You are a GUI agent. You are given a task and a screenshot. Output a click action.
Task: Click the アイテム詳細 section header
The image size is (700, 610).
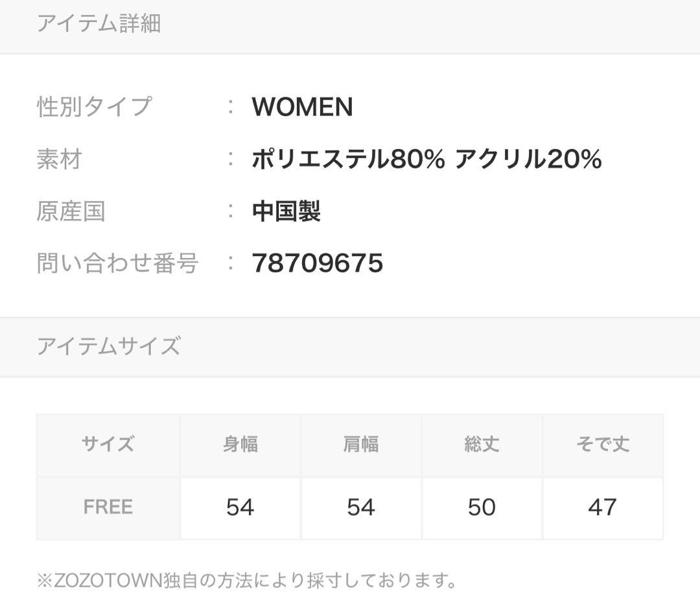[x=99, y=24]
